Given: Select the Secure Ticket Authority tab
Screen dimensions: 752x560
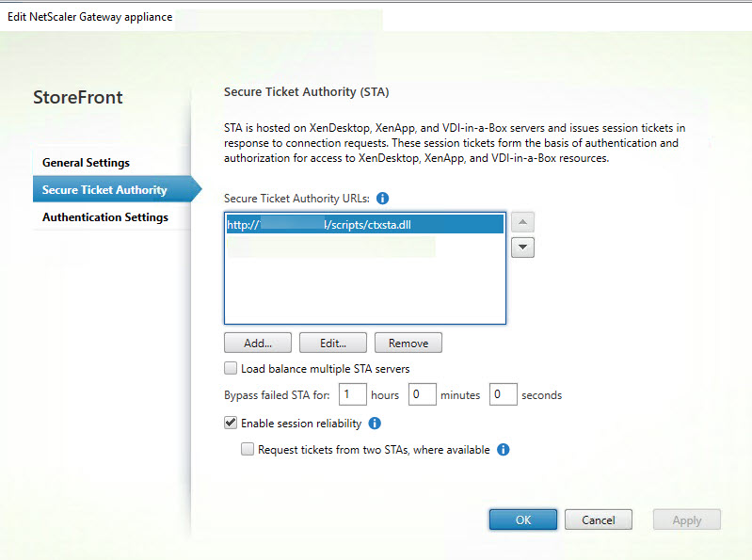Looking at the screenshot, I should point(104,190).
